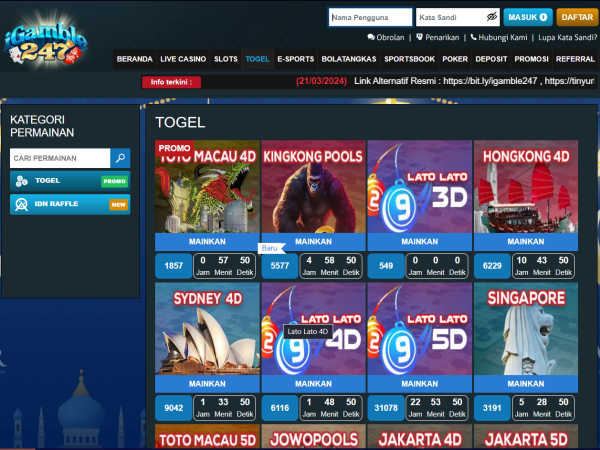Open Jakarta 5D game thumbnail

point(526,436)
